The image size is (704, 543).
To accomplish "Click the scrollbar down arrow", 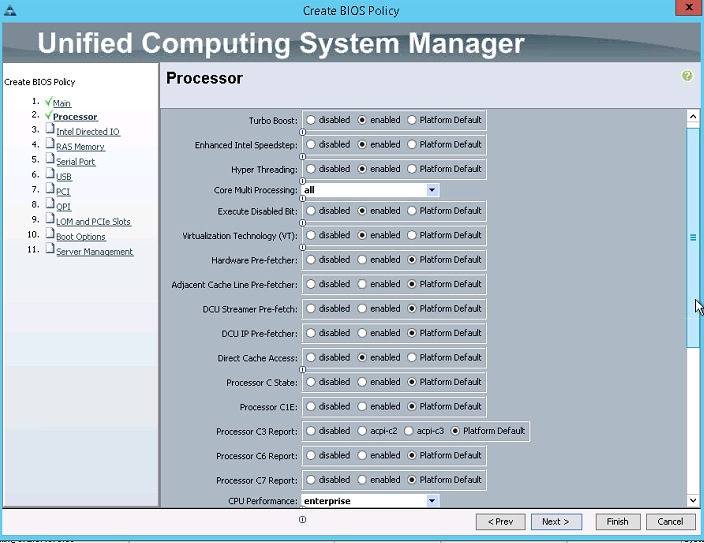I will 693,500.
